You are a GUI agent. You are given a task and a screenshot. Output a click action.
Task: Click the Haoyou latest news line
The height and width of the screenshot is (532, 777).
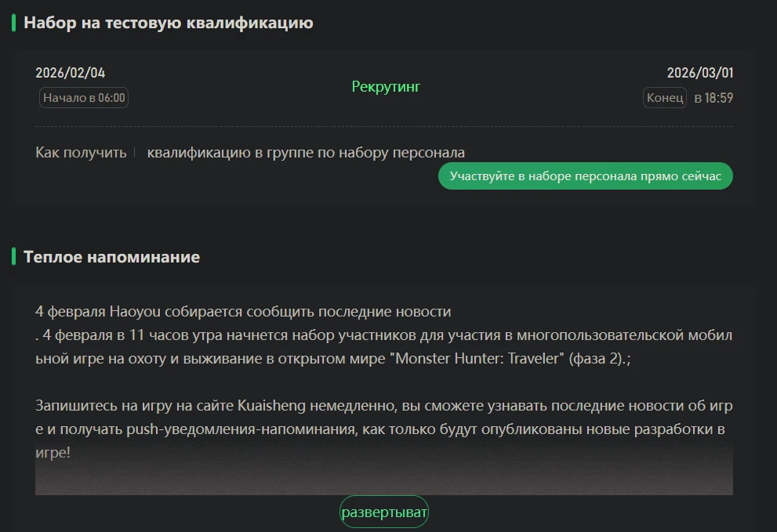243,312
